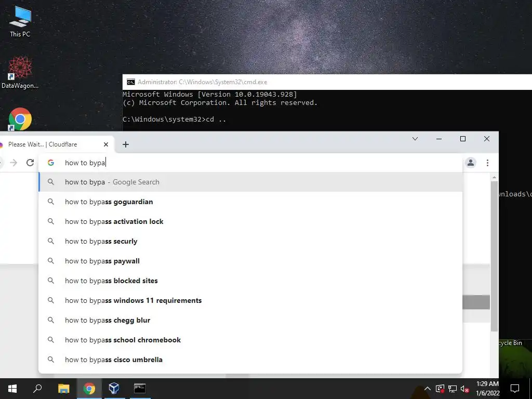Screen dimensions: 532x399
Task: Open Chrome tab search chevron
Action: (415, 139)
